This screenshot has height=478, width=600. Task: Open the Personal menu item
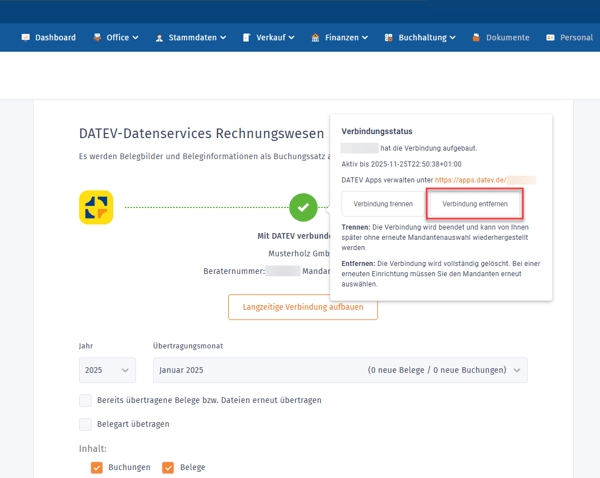click(569, 37)
